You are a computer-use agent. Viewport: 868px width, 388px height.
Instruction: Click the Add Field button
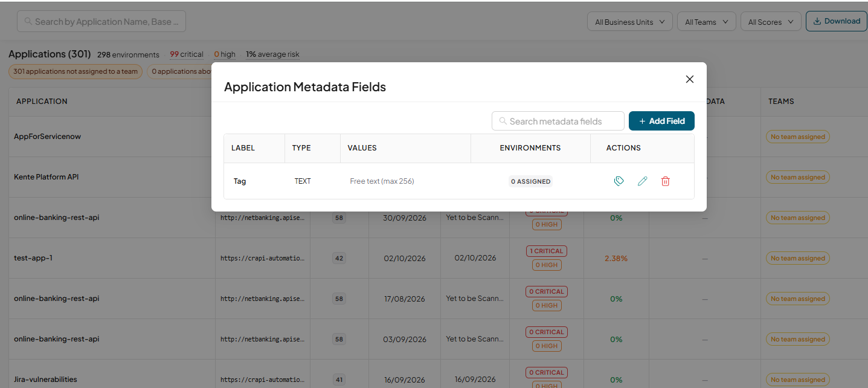tap(661, 121)
